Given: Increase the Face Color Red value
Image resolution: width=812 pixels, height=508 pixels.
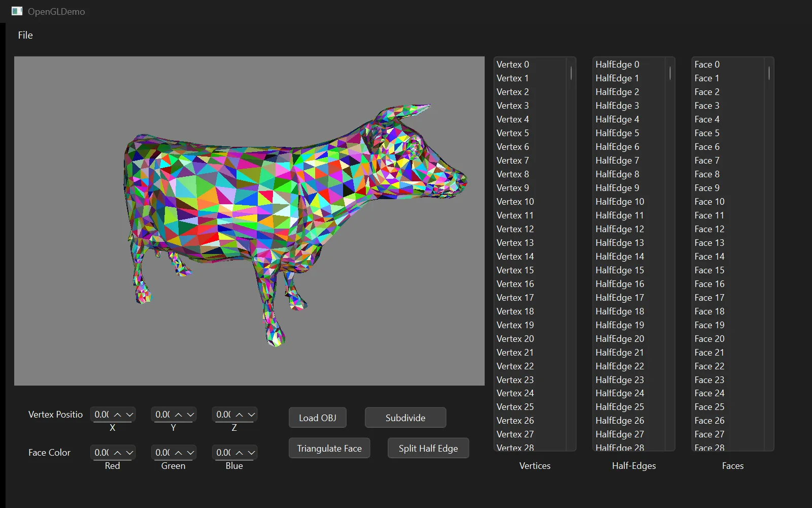Looking at the screenshot, I should pos(118,453).
